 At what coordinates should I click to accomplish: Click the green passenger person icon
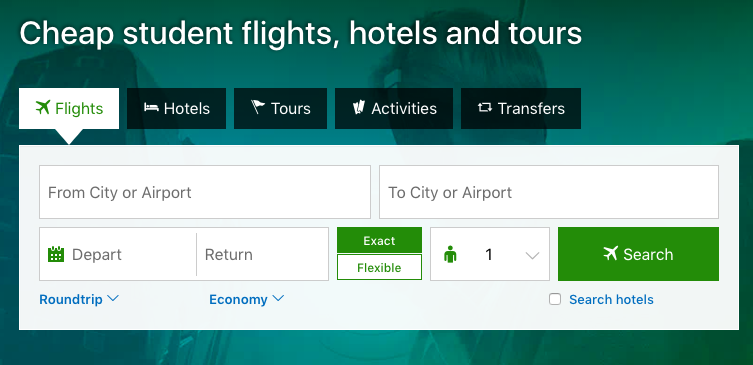(450, 254)
